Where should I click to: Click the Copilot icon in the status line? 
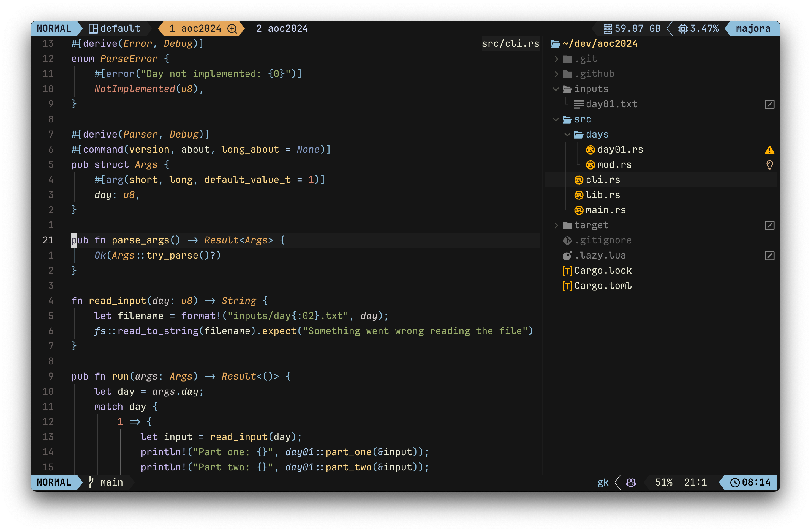tap(631, 482)
